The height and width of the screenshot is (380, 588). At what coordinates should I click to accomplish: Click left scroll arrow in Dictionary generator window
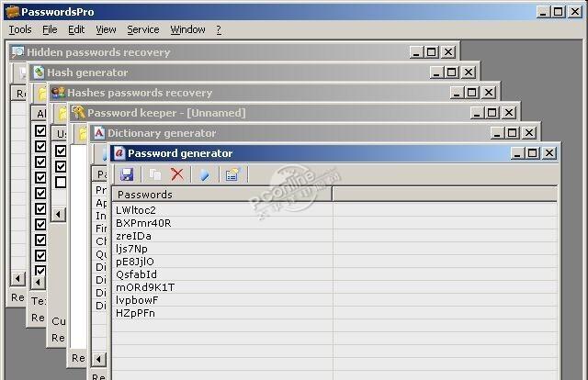coord(98,360)
